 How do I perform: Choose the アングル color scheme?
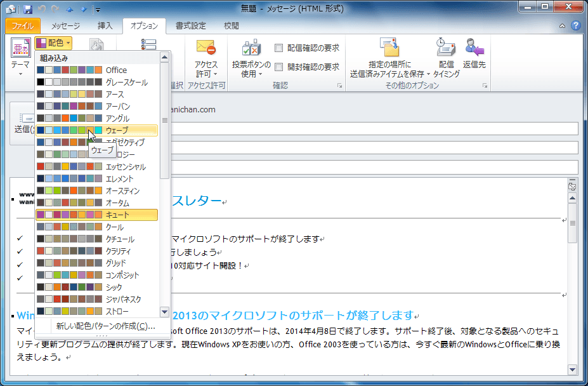(x=97, y=118)
